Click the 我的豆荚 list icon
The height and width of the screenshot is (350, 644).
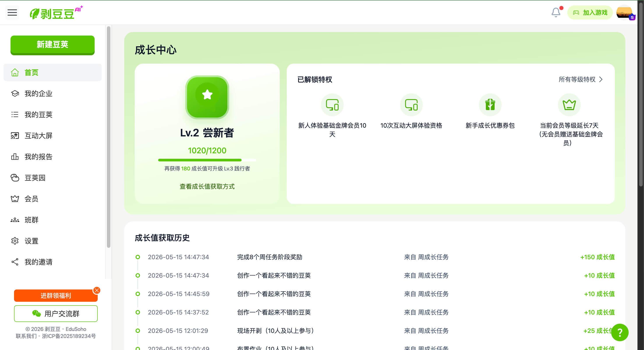pyautogui.click(x=15, y=114)
